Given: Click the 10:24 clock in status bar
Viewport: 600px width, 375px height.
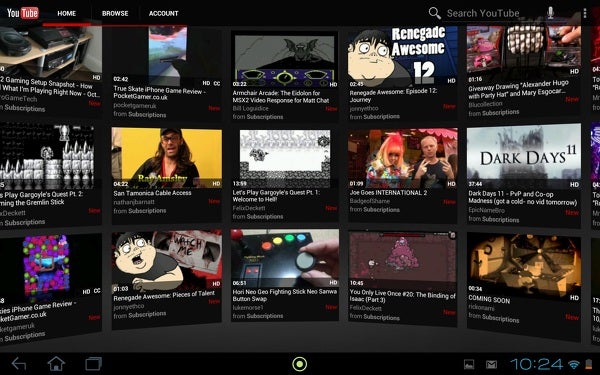Looking at the screenshot, I should pyautogui.click(x=536, y=364).
